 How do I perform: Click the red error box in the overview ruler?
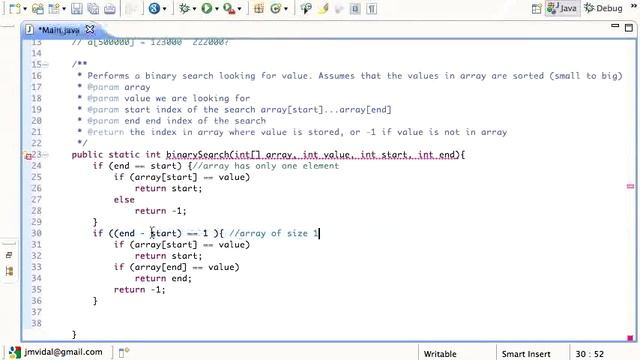click(630, 338)
